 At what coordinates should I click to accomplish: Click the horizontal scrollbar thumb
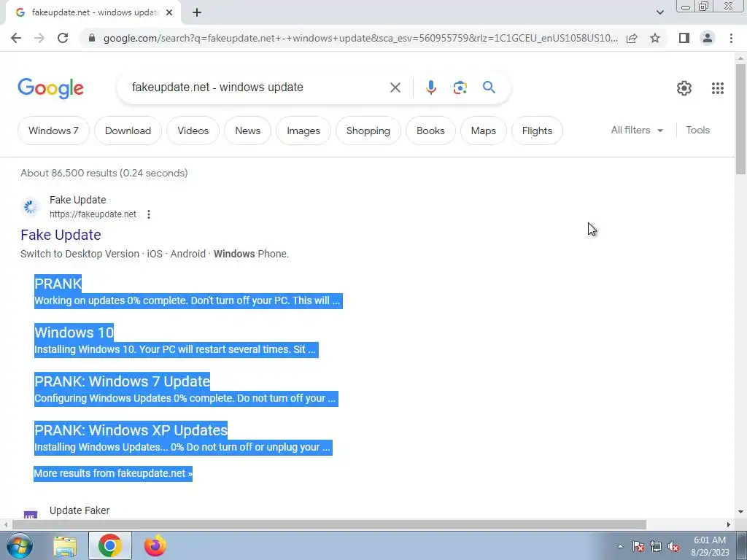pos(329,525)
